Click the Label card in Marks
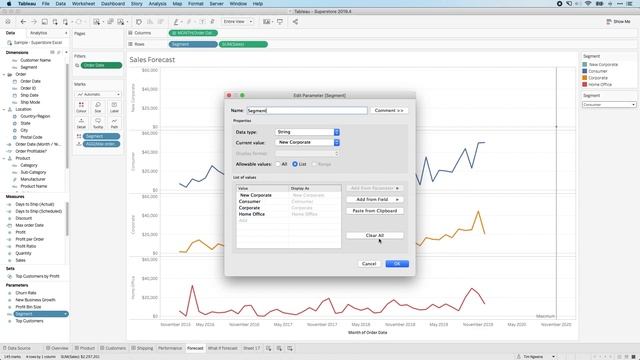Screen dimensions: 640x360 pyautogui.click(x=114, y=107)
